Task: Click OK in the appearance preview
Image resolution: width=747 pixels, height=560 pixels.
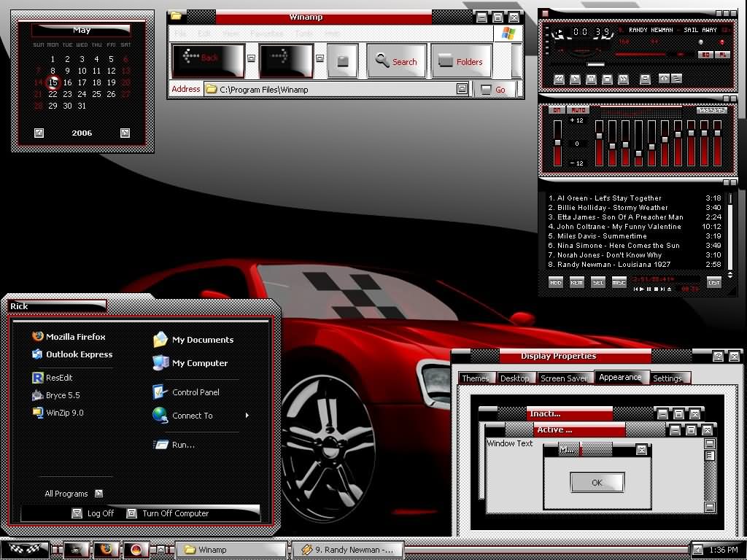Action: [x=597, y=483]
